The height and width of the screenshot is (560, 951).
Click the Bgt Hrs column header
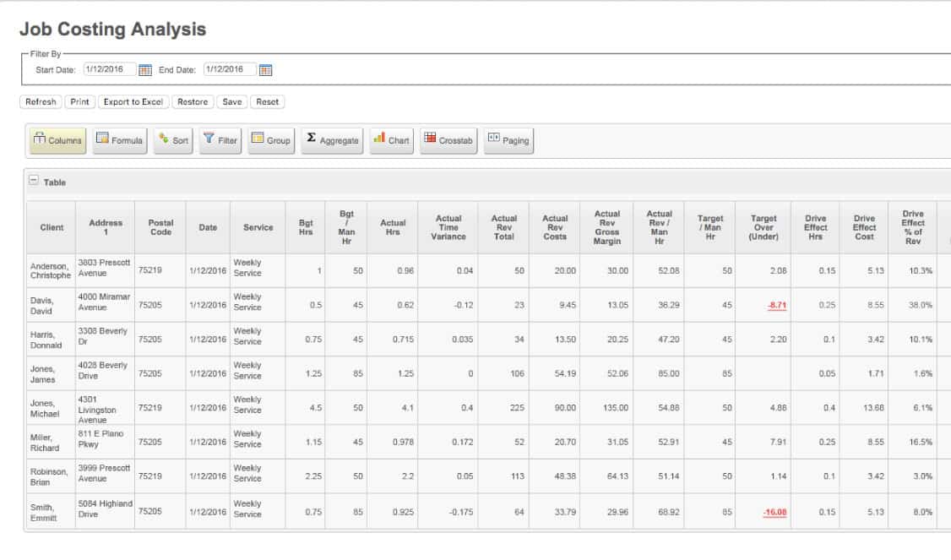(306, 227)
